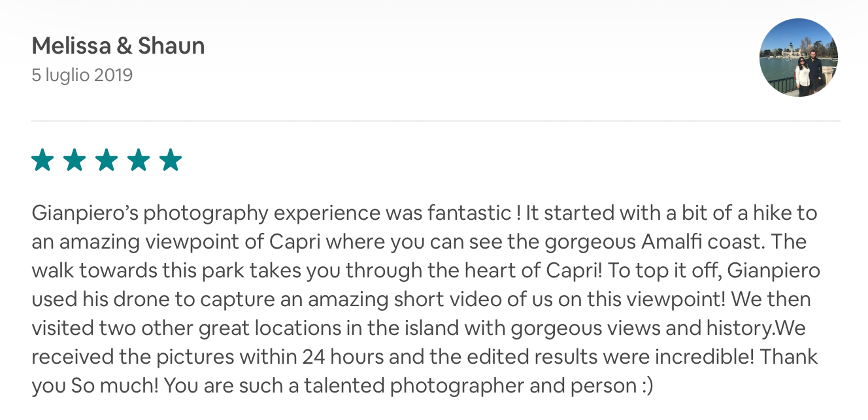Click the fourth rating star
This screenshot has width=868, height=420.
coord(138,160)
